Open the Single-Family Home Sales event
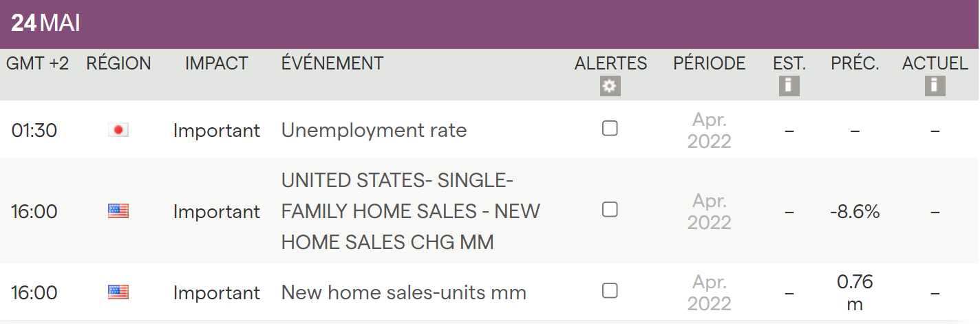 tap(411, 211)
